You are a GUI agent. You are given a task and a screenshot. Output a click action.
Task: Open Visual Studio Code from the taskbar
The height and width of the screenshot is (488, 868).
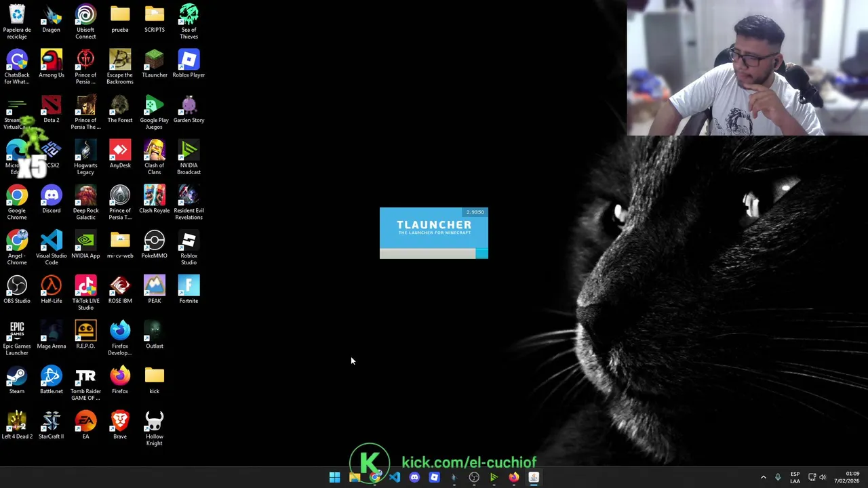tap(395, 477)
